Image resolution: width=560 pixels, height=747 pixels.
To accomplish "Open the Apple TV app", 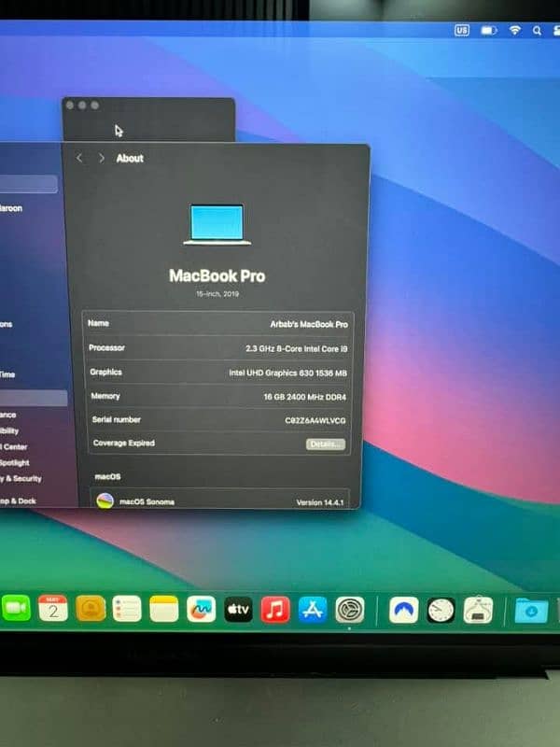I will (238, 610).
